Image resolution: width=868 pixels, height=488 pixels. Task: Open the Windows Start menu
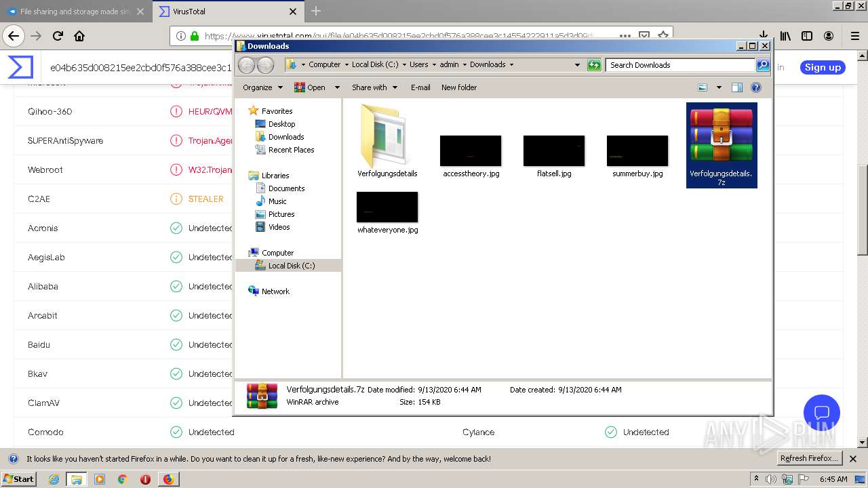18,479
